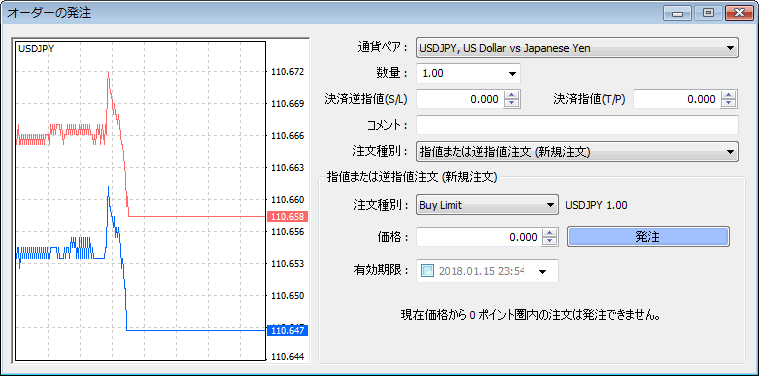The height and width of the screenshot is (376, 759).
Task: Click the 決済逆指値(S/L) input field
Action: (460, 99)
